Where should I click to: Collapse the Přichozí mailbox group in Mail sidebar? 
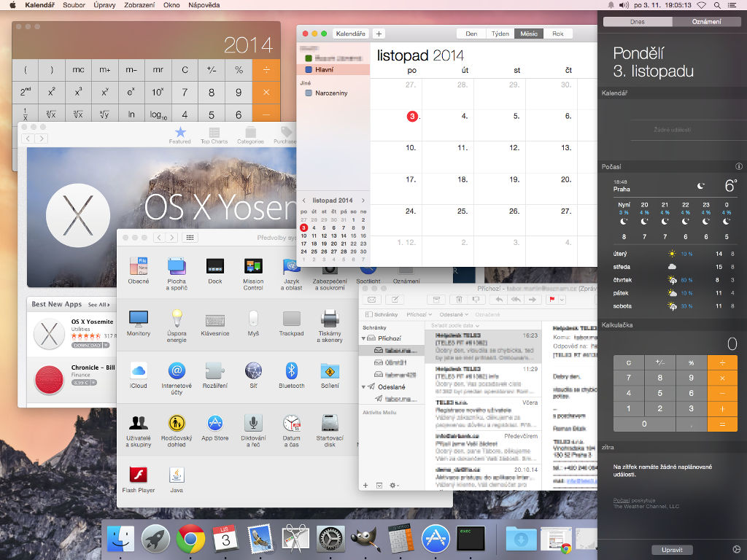tap(363, 338)
